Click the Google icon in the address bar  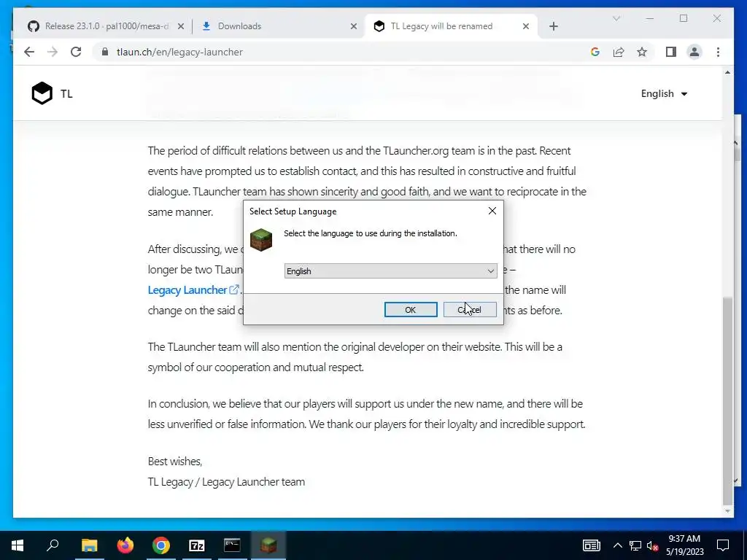point(595,52)
